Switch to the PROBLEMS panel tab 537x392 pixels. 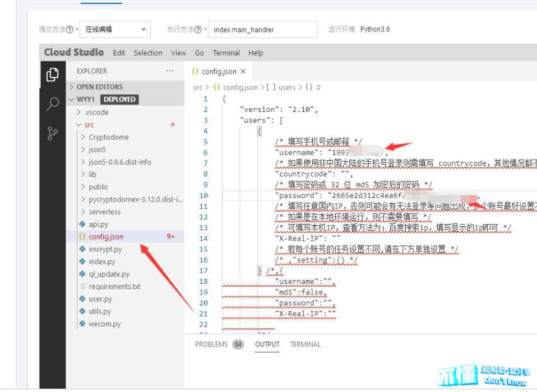[211, 344]
